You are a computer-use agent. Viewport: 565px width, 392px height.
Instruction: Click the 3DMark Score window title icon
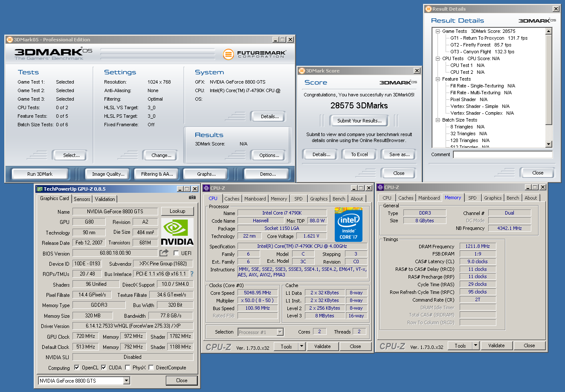[x=301, y=71]
